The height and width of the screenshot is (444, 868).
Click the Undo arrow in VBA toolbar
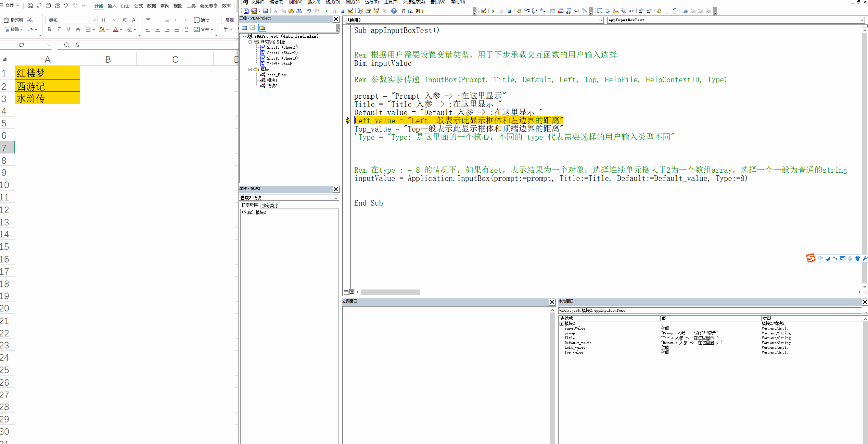point(309,11)
